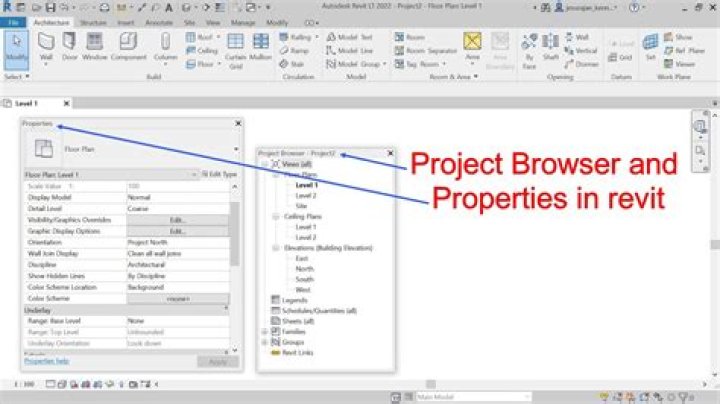Image resolution: width=720 pixels, height=404 pixels.
Task: Switch to the Annotate ribbon tab
Action: click(x=159, y=22)
